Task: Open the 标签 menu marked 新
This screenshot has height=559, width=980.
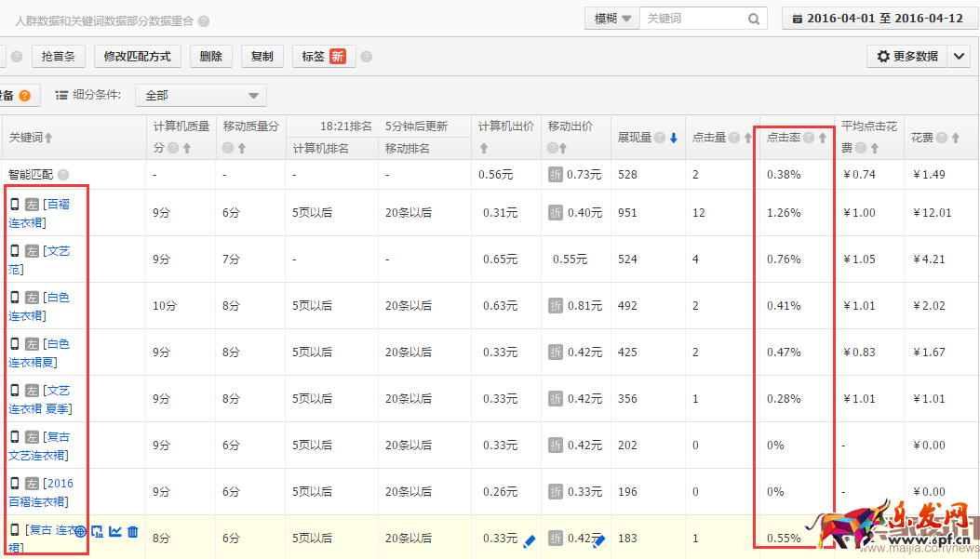Action: [323, 57]
